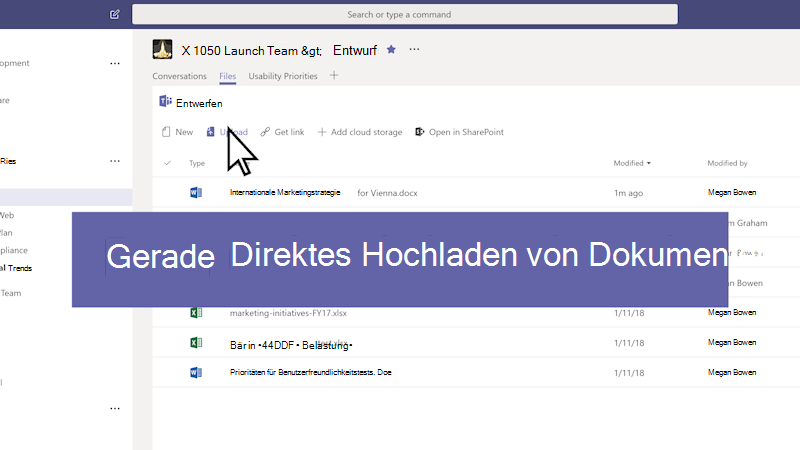800x450 pixels.
Task: Click the X 1050 Launch Team avatar
Action: [162, 49]
